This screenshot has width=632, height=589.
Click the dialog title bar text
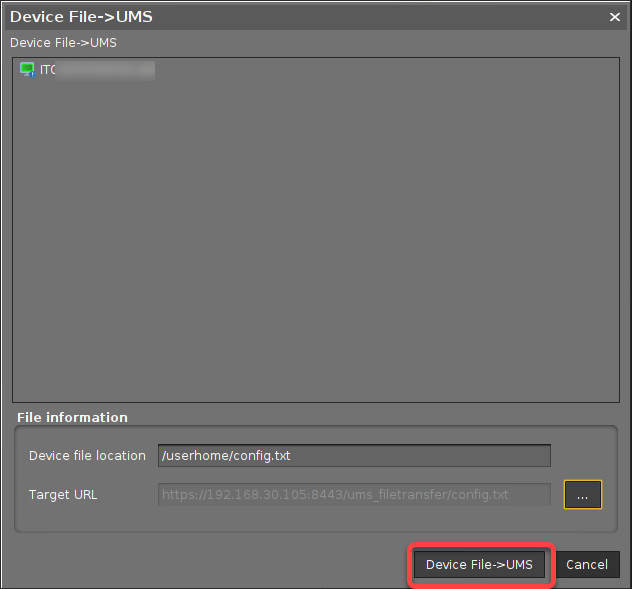coord(81,16)
